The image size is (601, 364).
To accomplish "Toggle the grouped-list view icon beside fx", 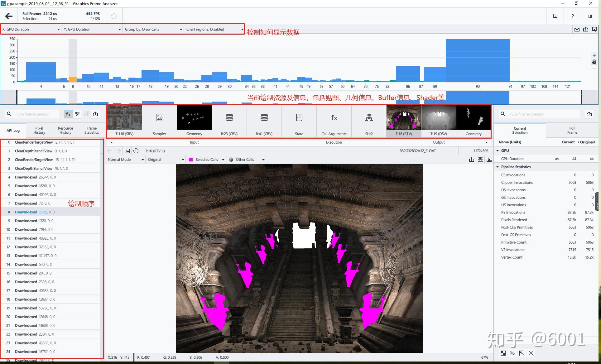I will pos(78,114).
